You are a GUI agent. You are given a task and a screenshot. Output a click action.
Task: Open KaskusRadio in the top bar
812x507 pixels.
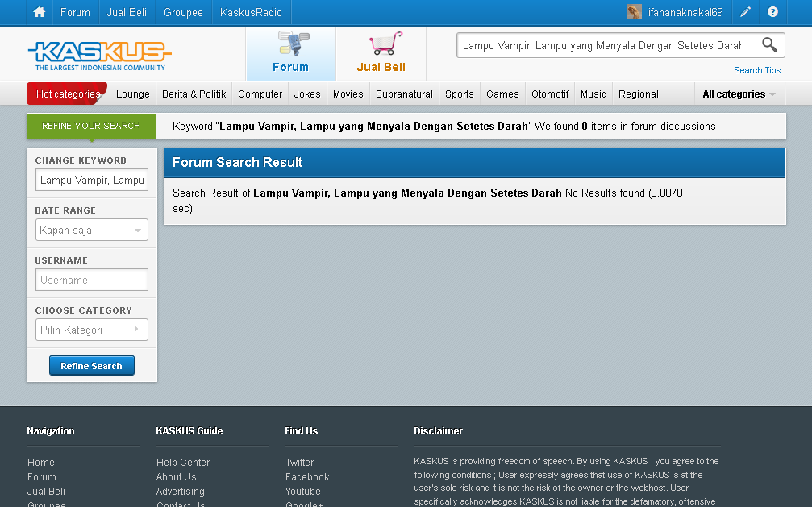[x=251, y=12]
